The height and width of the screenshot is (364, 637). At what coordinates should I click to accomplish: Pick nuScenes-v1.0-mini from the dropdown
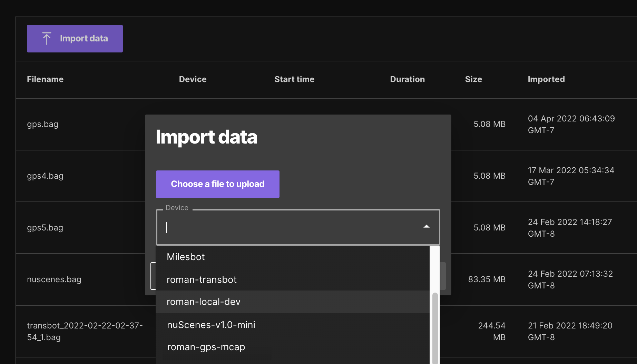click(211, 324)
